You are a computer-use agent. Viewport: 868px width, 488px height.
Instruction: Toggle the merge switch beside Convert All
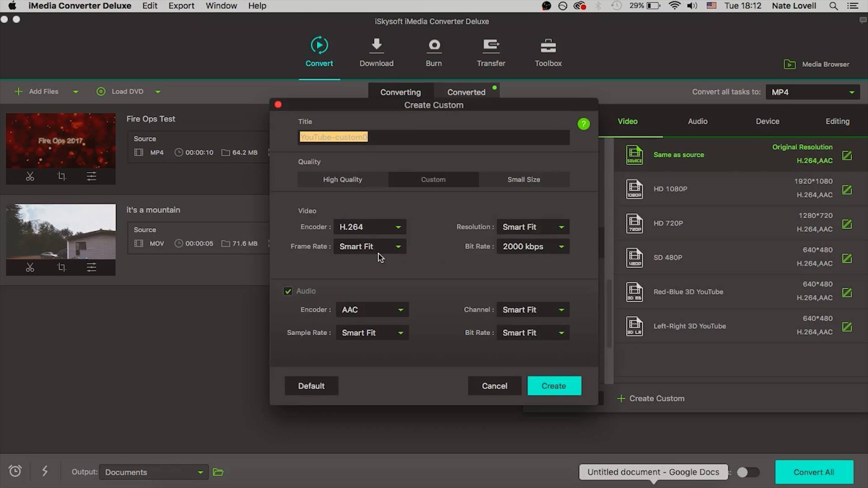coord(748,472)
